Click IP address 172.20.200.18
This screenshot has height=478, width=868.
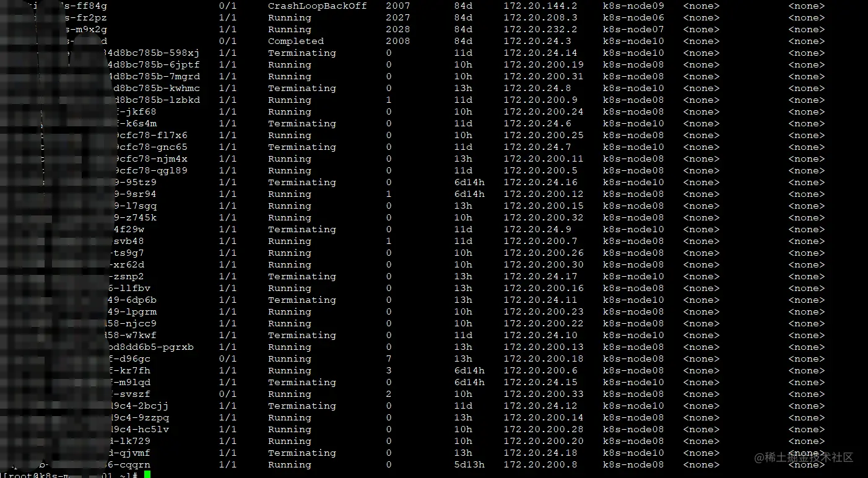click(x=543, y=359)
